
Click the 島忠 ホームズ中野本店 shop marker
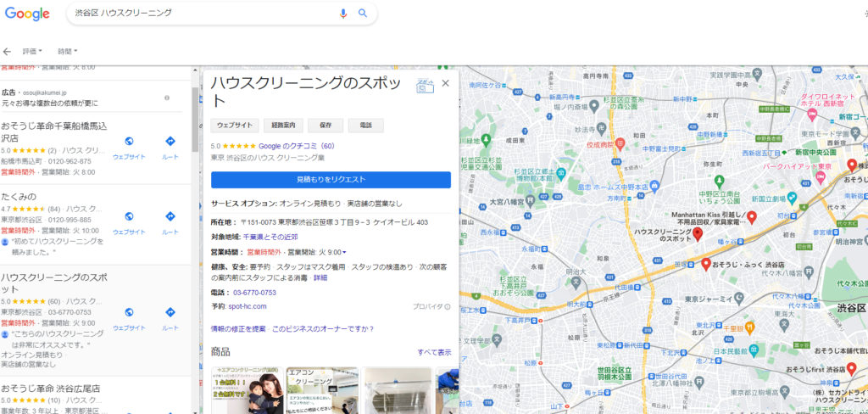(655, 186)
